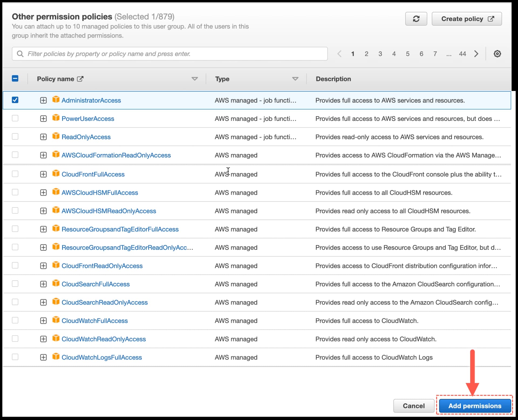Expand ReadOnlyAccess policy details
The height and width of the screenshot is (420, 518).
43,137
